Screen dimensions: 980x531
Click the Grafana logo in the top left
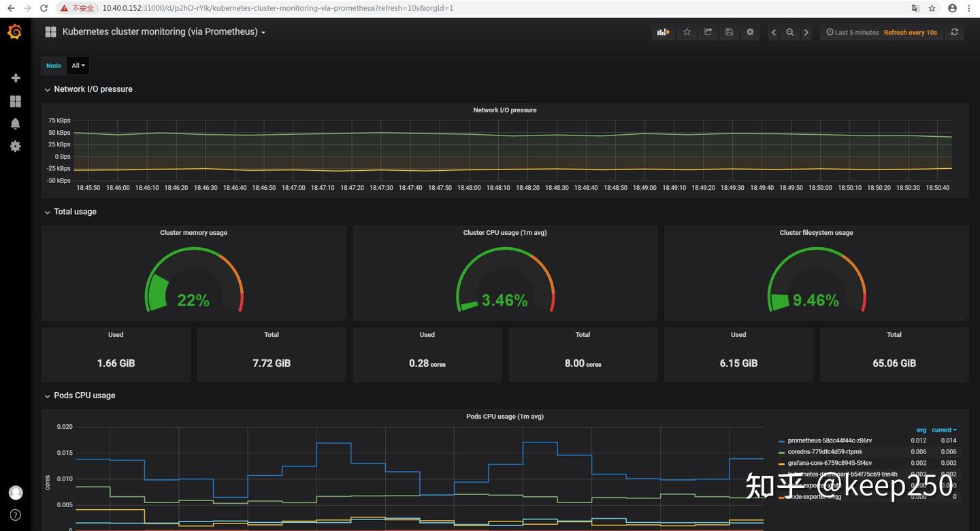(x=14, y=31)
